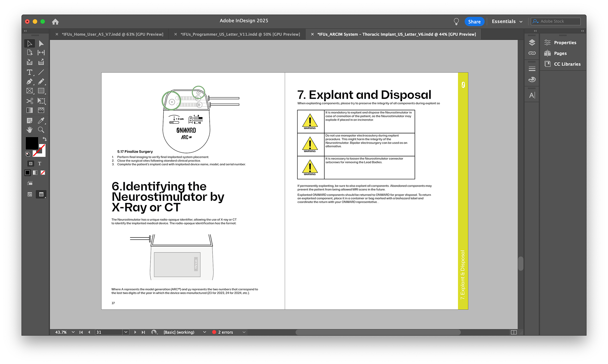Toggle split layout view in status bar

[x=514, y=332]
